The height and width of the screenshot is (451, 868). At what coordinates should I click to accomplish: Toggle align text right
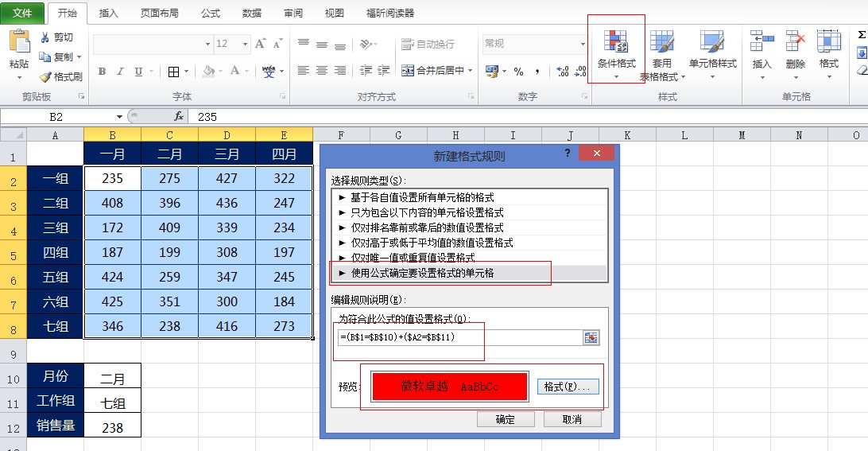[340, 70]
